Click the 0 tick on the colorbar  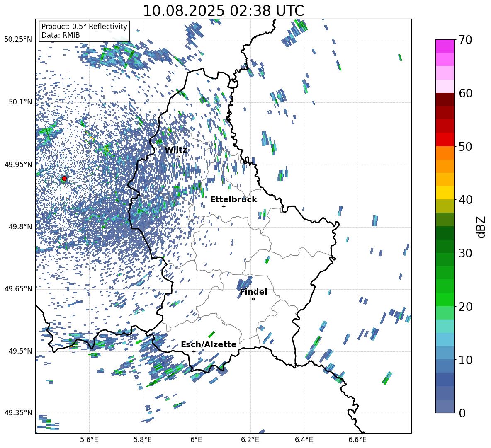pos(462,413)
